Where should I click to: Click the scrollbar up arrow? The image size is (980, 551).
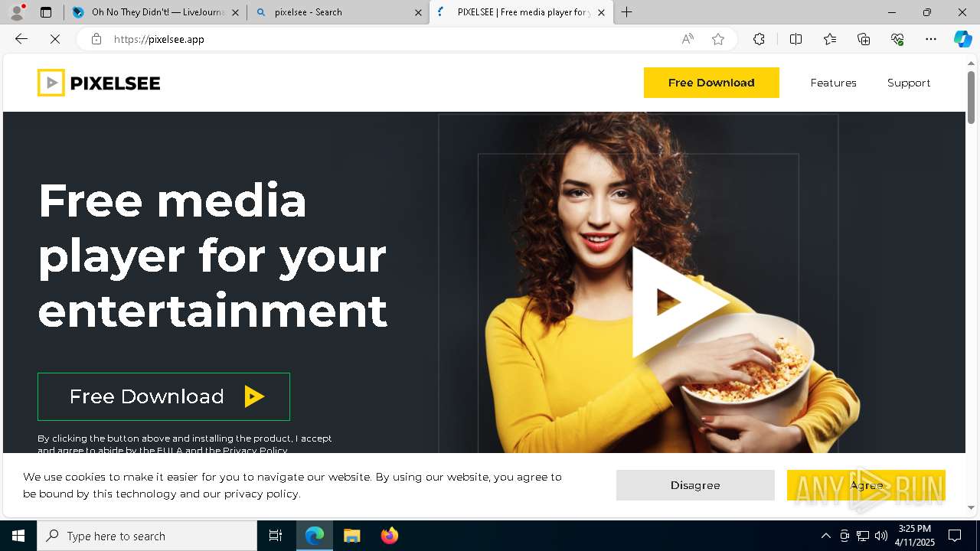click(x=971, y=63)
